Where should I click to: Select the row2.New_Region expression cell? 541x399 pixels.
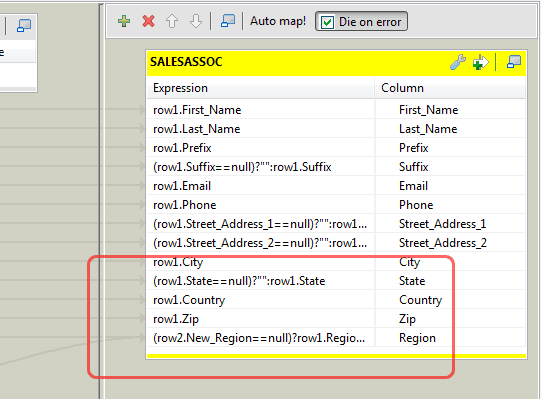tap(261, 338)
